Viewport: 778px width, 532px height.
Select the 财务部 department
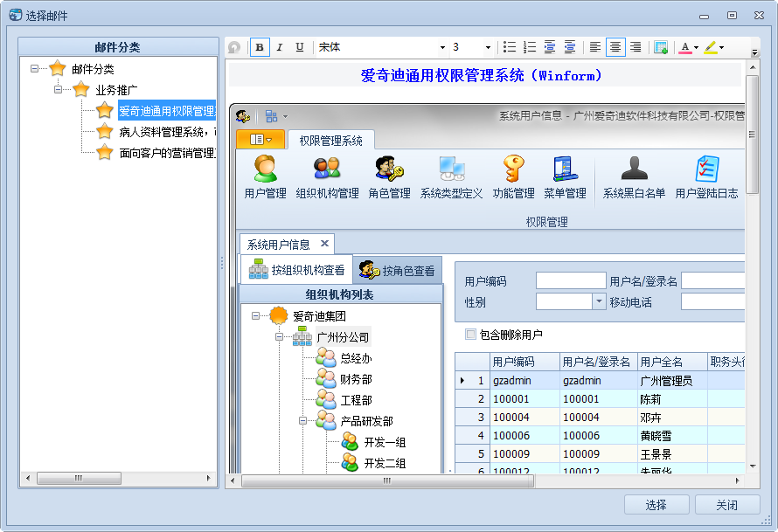tap(356, 379)
